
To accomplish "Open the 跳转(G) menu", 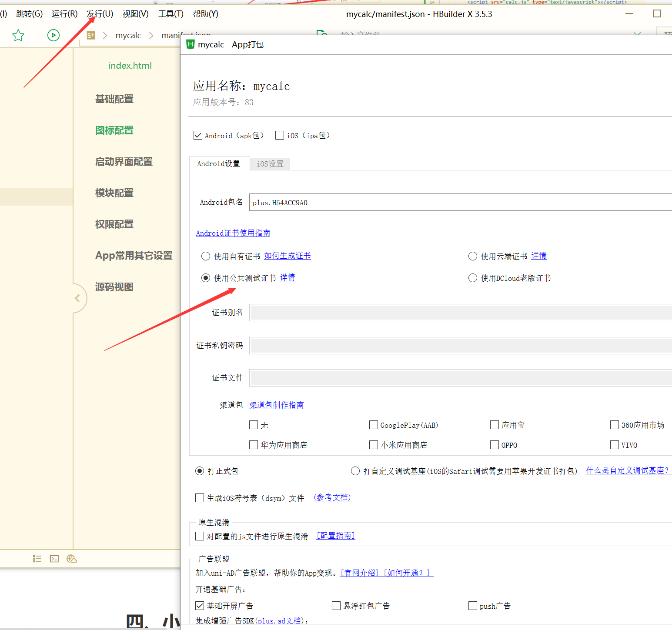I will [30, 14].
